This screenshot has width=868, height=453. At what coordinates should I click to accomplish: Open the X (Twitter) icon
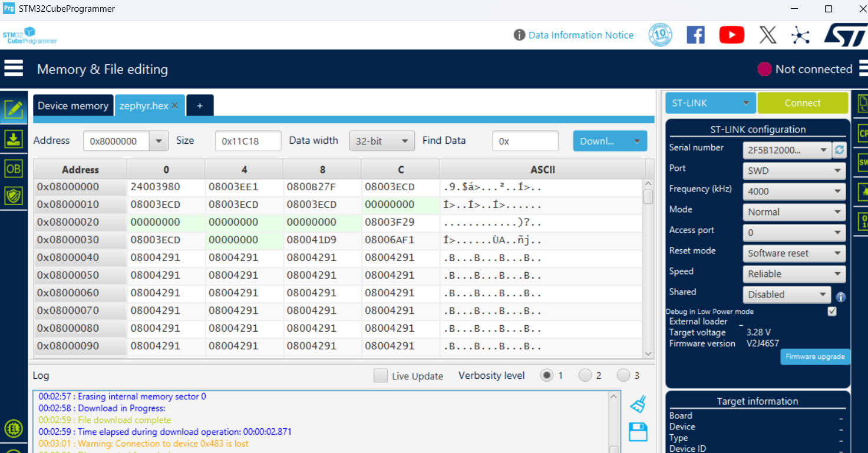point(768,35)
